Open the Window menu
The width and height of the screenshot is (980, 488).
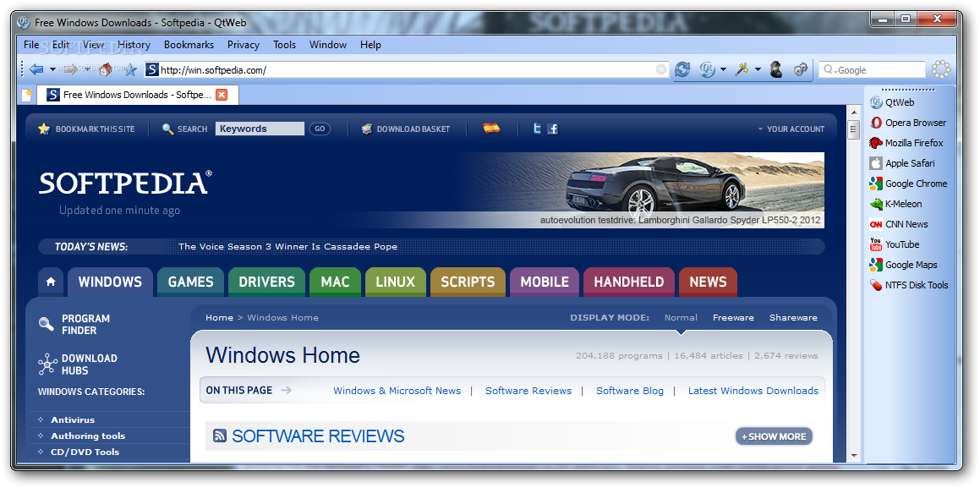[327, 44]
